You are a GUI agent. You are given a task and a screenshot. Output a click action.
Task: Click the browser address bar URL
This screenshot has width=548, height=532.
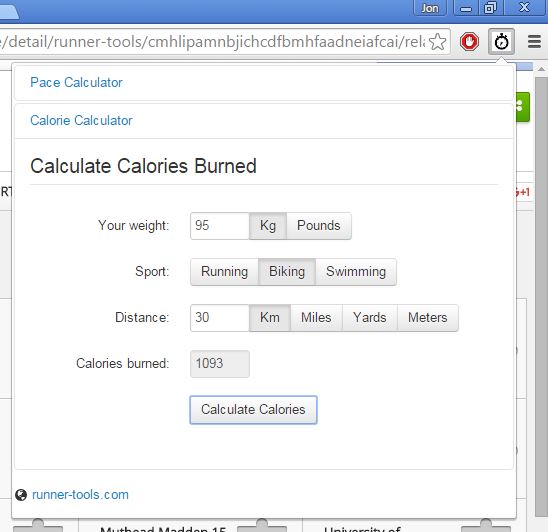(x=212, y=42)
